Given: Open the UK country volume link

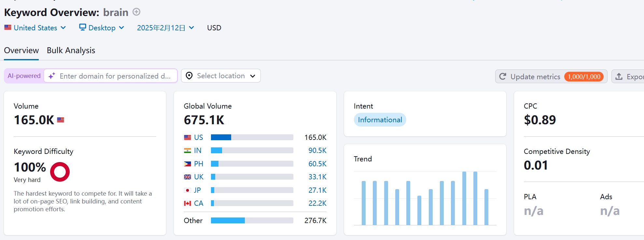Looking at the screenshot, I should click(199, 177).
